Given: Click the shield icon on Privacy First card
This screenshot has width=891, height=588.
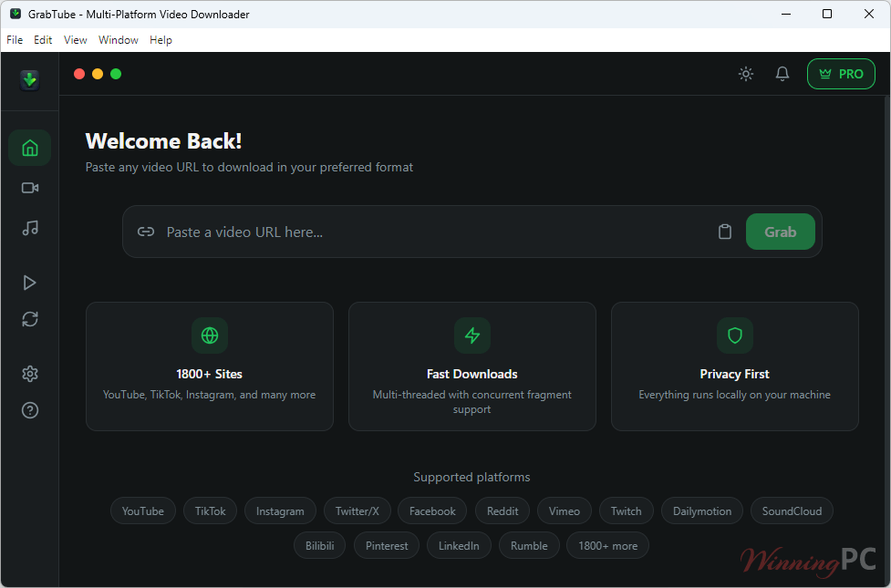Looking at the screenshot, I should (x=735, y=335).
